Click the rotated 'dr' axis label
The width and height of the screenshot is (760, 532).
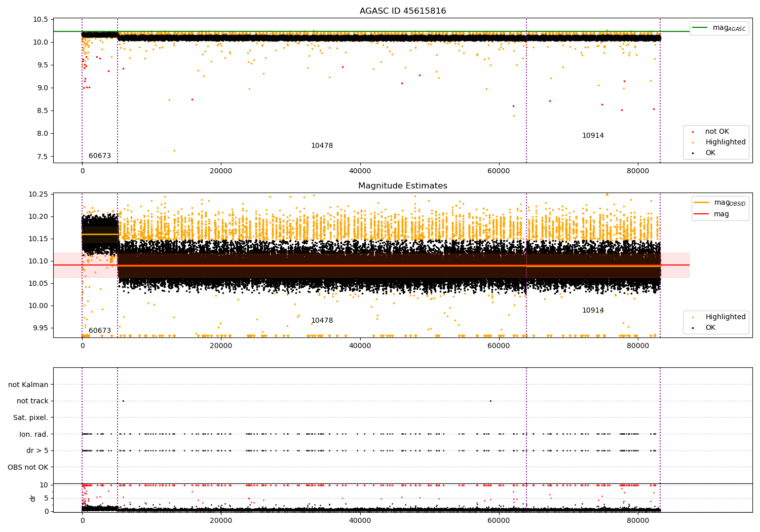click(33, 498)
